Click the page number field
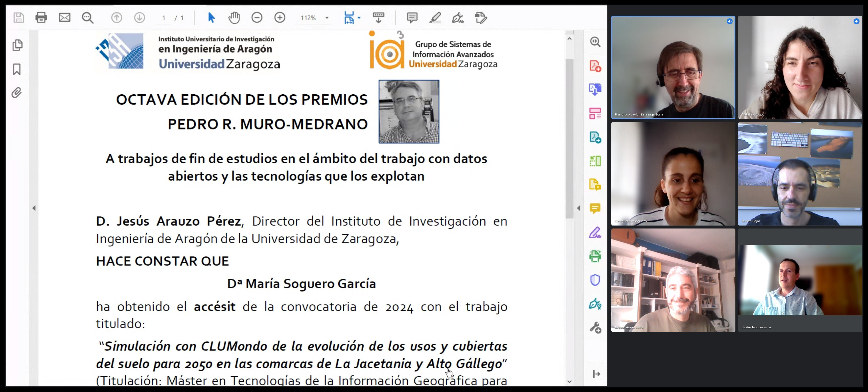The width and height of the screenshot is (868, 392). point(164,18)
